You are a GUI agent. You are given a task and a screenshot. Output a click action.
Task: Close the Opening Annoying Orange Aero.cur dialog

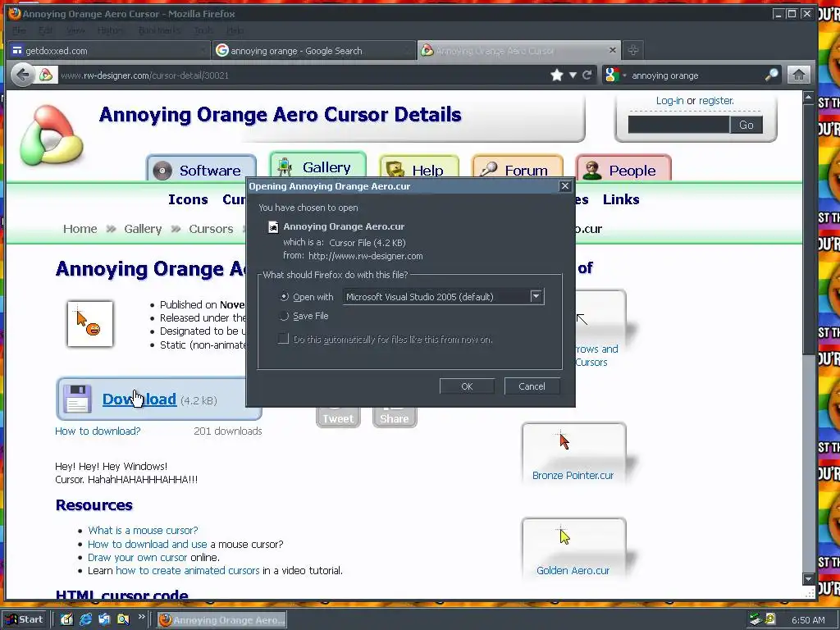564,186
